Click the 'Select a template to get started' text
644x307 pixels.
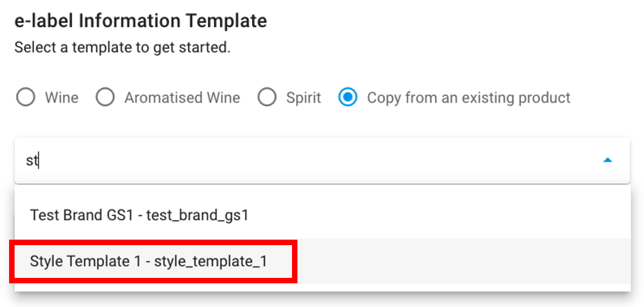pyautogui.click(x=122, y=48)
